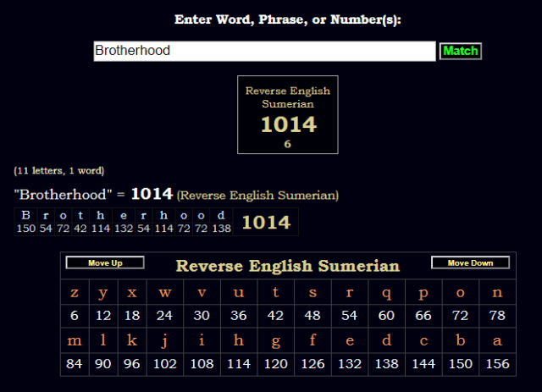This screenshot has width=542, height=392.
Task: Click the Brotherhood text input field
Action: point(264,51)
